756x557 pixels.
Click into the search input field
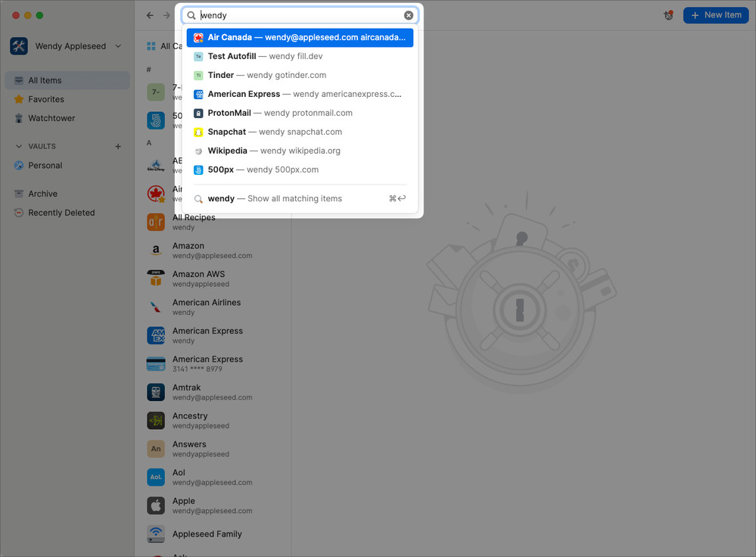pyautogui.click(x=303, y=15)
